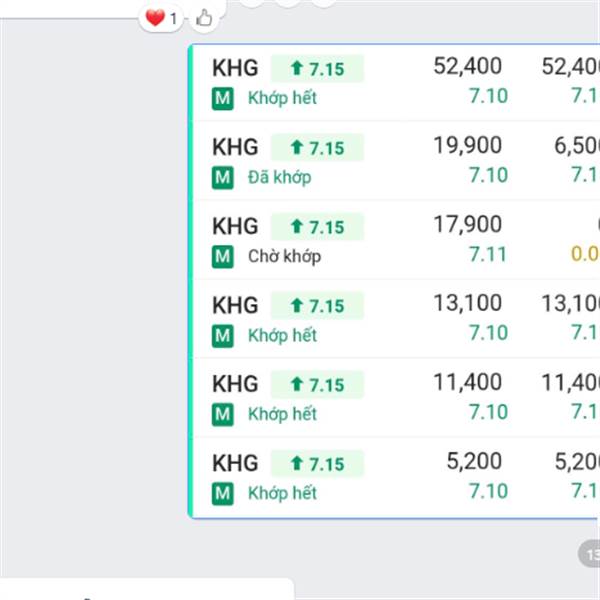Click the 7.15 badge in the 11,400 row
The width and height of the screenshot is (600, 600).
(x=317, y=384)
